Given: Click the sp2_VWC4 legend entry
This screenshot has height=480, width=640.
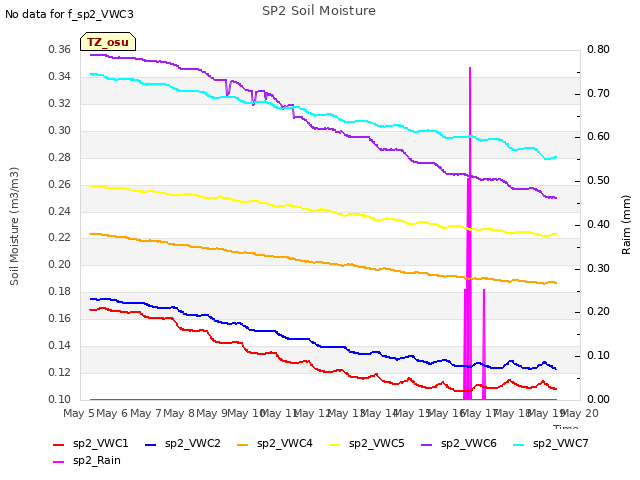Looking at the screenshot, I should tap(275, 444).
